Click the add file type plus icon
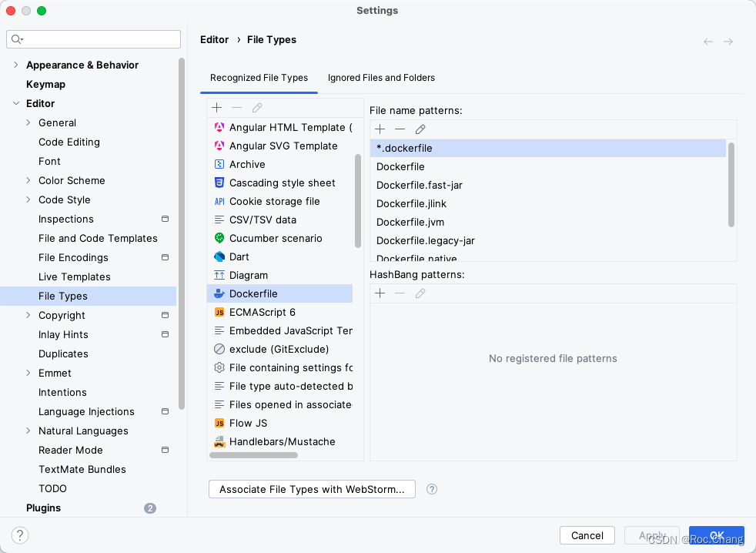The height and width of the screenshot is (553, 756). click(x=217, y=108)
